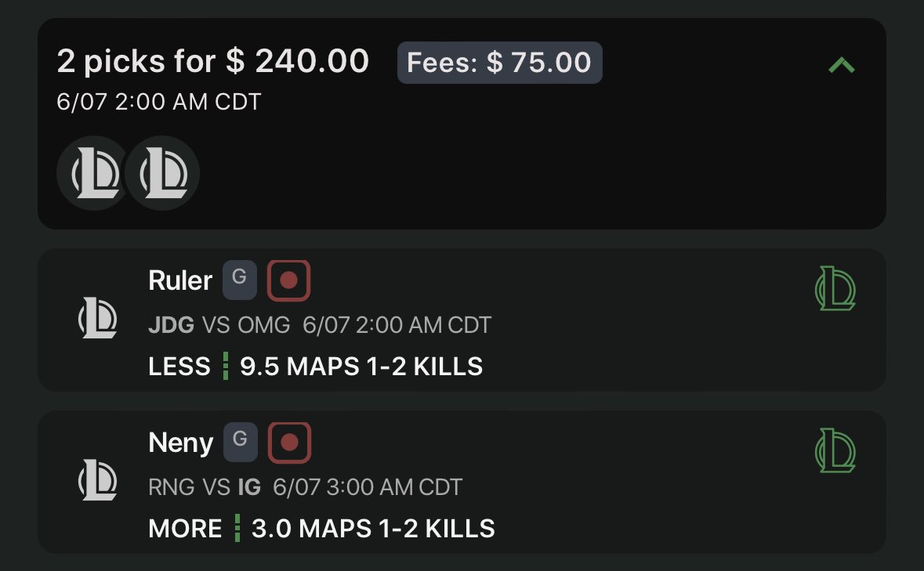The height and width of the screenshot is (571, 924).
Task: Click the 6/07 2:00 AM CDT entry date
Action: click(x=159, y=102)
